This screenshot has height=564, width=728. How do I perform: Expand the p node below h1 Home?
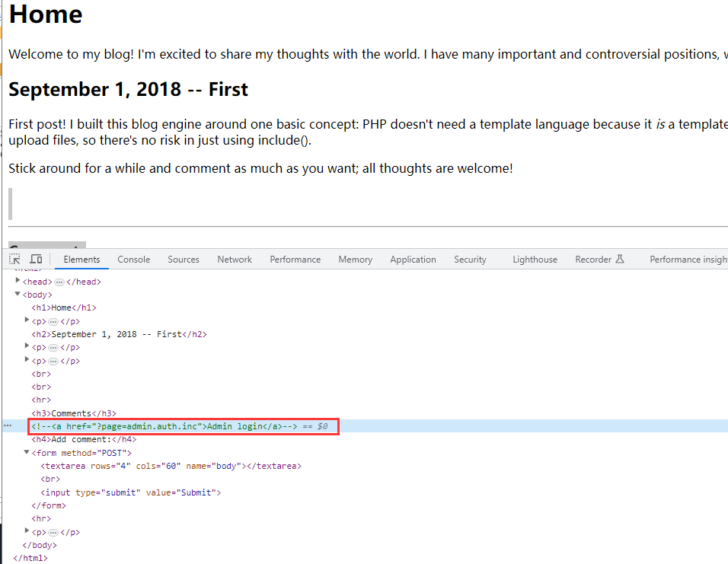[27, 320]
